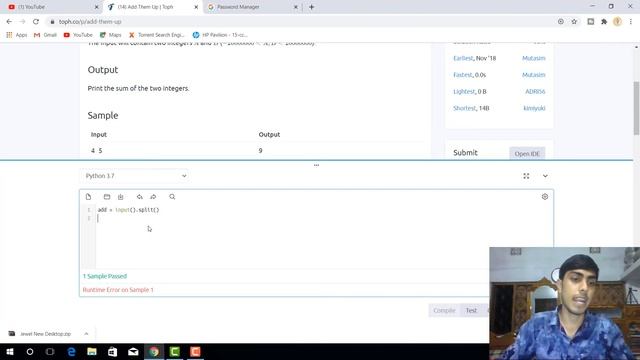
Task: Click the 1 Sample Passed result
Action: pos(105,276)
